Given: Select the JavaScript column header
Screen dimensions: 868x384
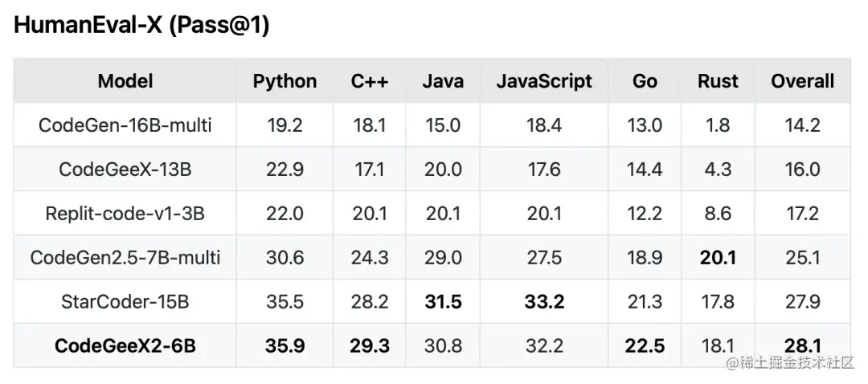Looking at the screenshot, I should pyautogui.click(x=544, y=81).
